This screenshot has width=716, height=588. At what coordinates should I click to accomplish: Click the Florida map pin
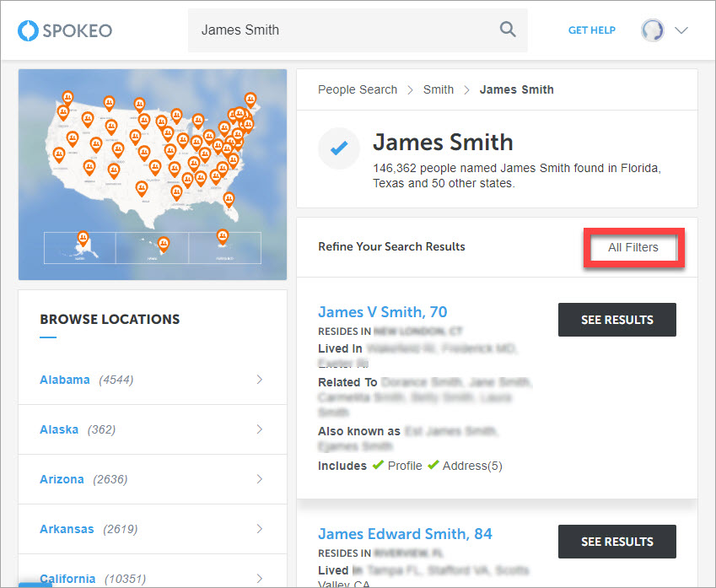pyautogui.click(x=229, y=200)
